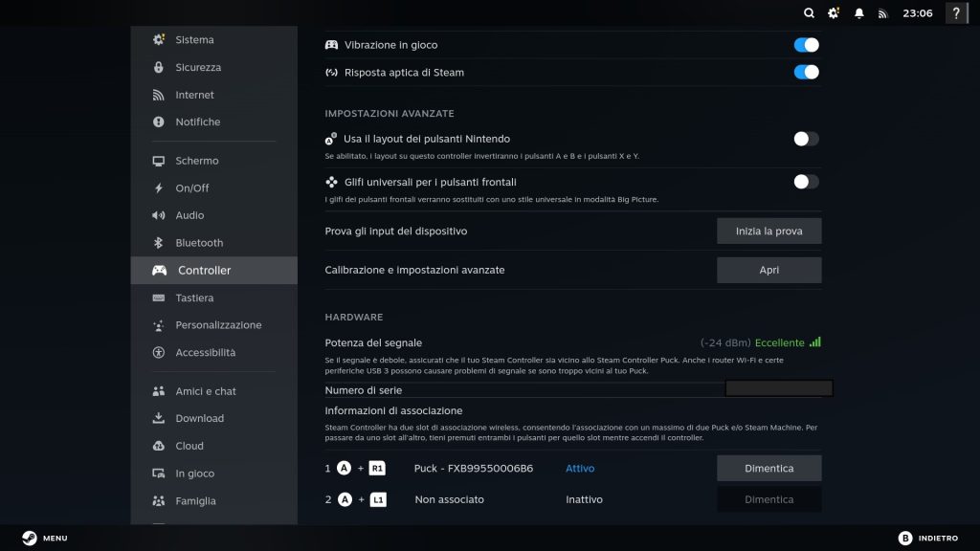
Task: Open notifications bell icon
Action: (859, 13)
